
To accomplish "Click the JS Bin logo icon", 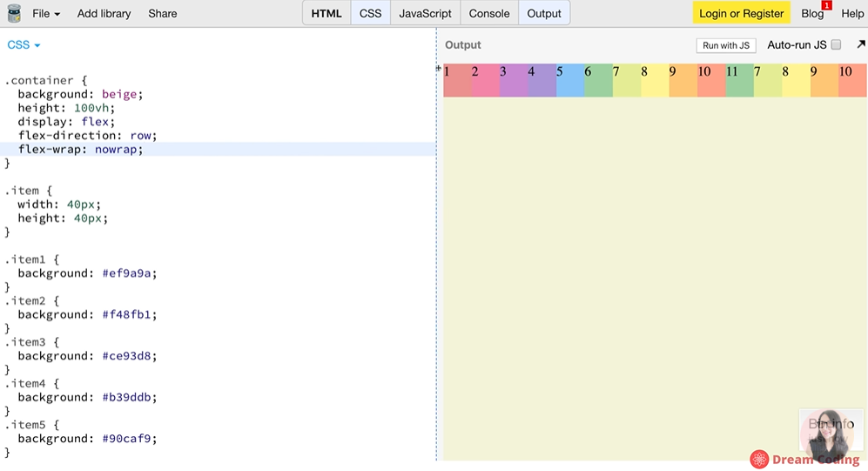I will (14, 13).
